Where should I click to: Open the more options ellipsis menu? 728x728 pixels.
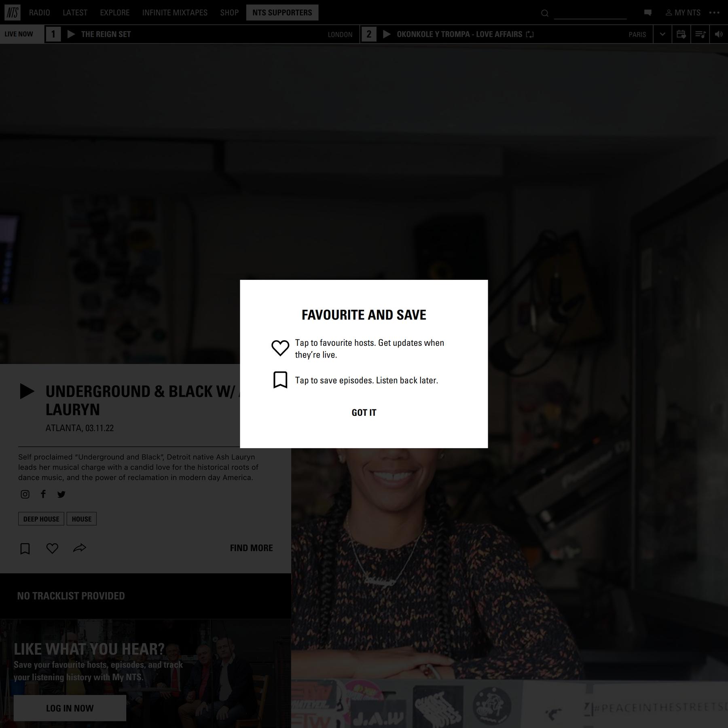[x=714, y=13]
